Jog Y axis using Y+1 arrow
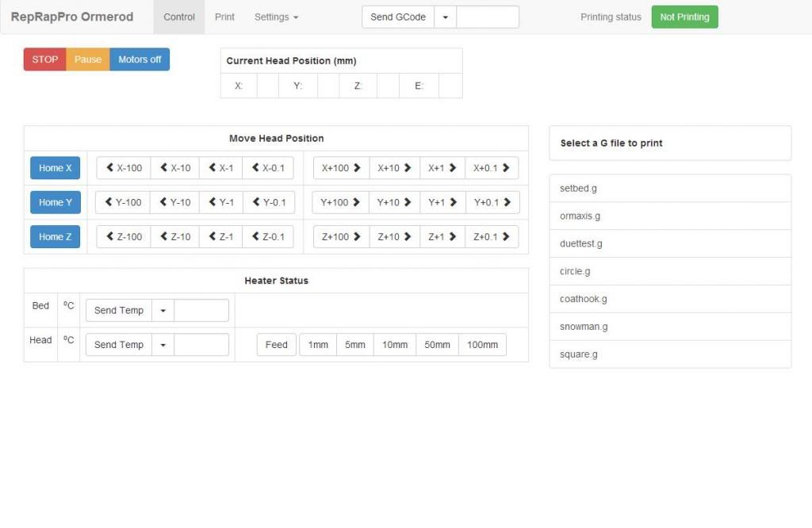The height and width of the screenshot is (528, 812). point(442,202)
